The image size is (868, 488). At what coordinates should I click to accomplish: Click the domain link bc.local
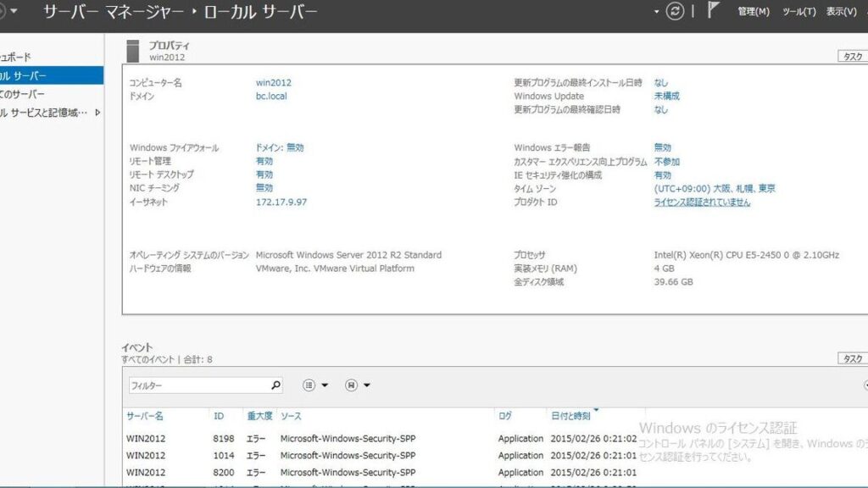(271, 96)
